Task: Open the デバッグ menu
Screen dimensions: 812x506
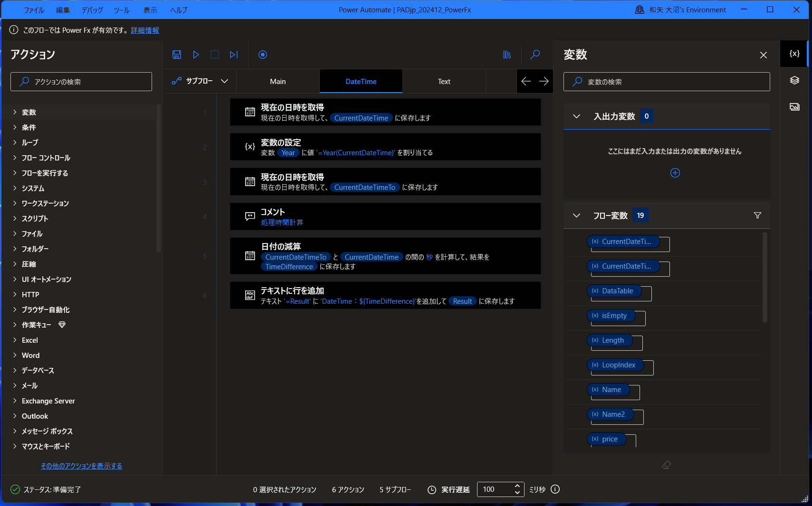Action: (x=92, y=10)
